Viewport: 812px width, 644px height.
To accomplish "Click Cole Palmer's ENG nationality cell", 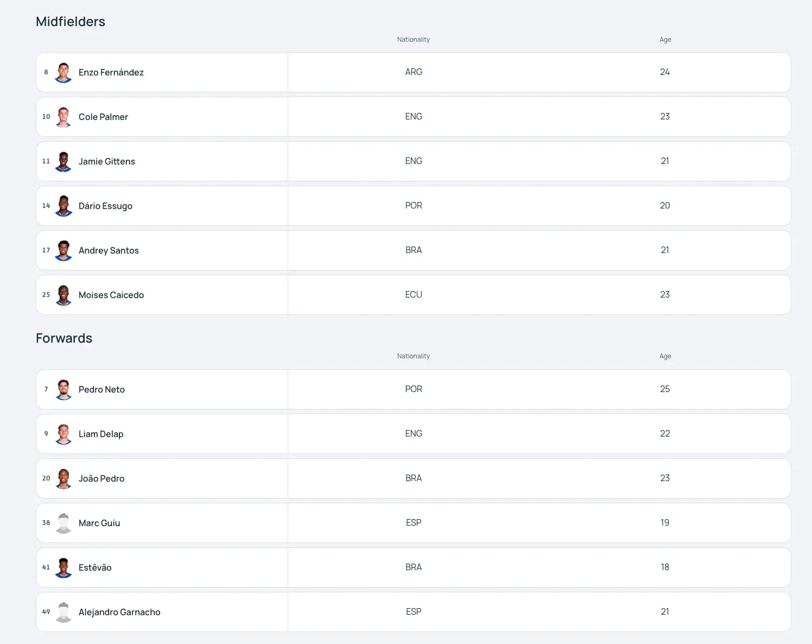I will click(x=414, y=117).
